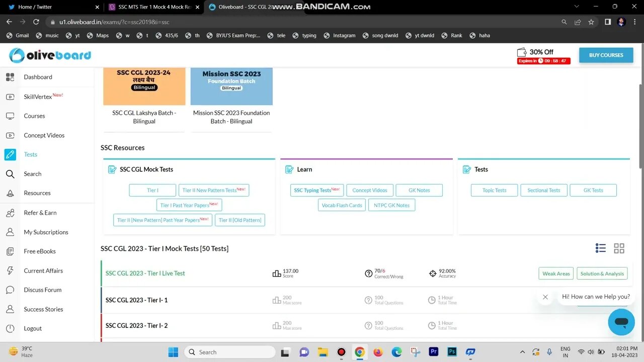Viewport: 644px width, 362px height.
Task: Open Weak Areas for the Live Test
Action: (556, 274)
